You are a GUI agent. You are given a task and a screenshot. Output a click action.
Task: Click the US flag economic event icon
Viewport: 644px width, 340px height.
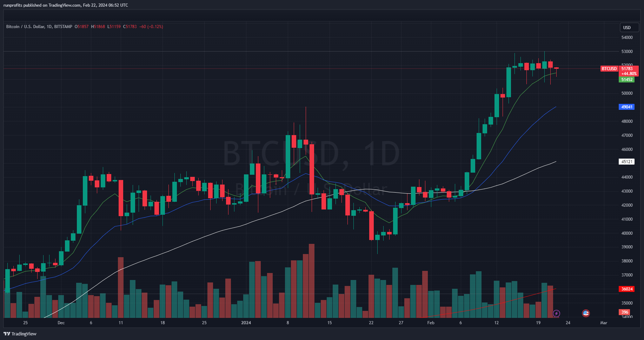coord(586,313)
